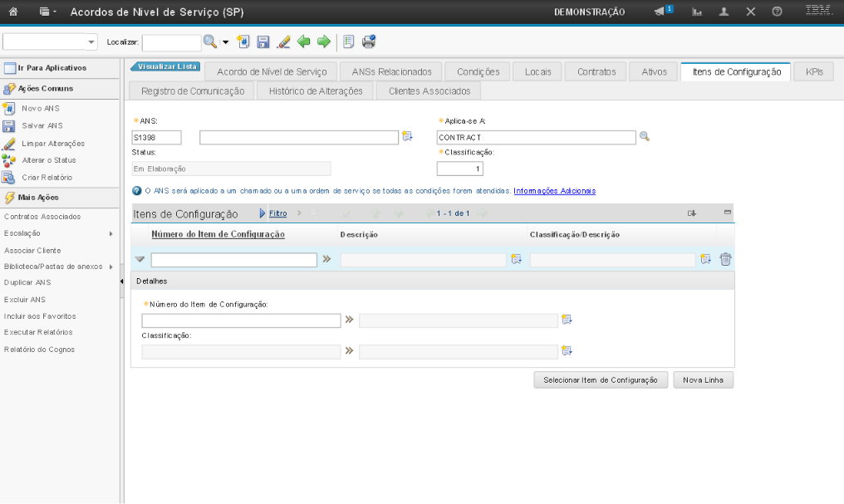
Task: Collapse the row details with the triangle toggle
Action: (140, 260)
